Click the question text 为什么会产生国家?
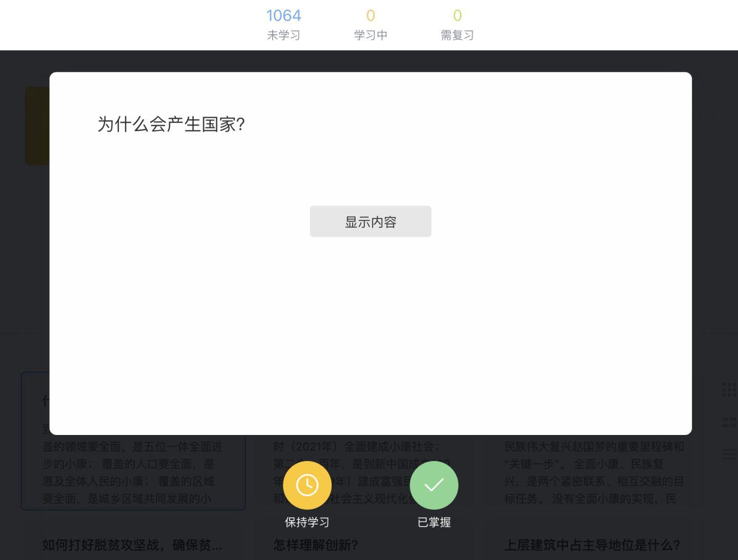Viewport: 738px width, 560px height. (171, 124)
